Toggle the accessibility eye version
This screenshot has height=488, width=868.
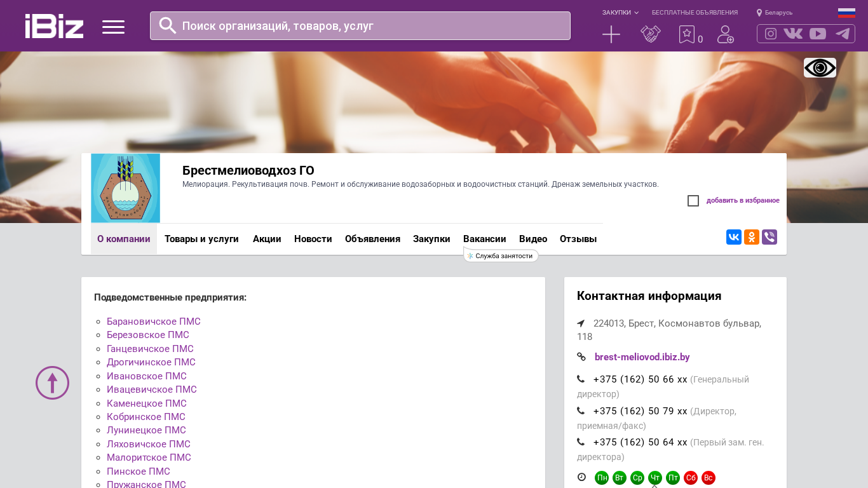[x=820, y=68]
